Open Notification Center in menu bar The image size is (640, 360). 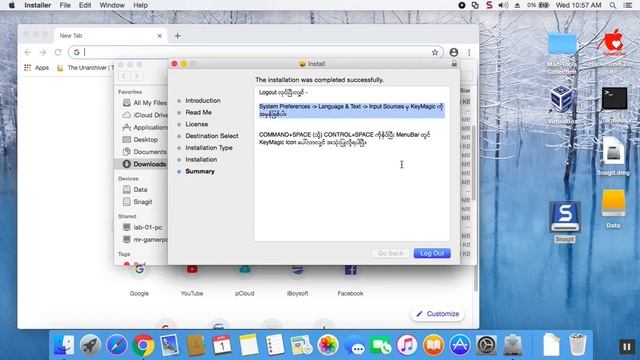pos(628,5)
